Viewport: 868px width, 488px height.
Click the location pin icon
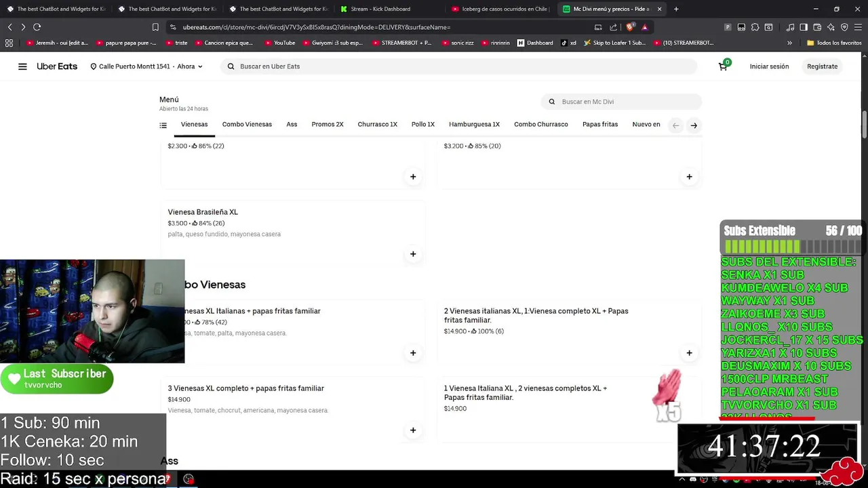94,66
